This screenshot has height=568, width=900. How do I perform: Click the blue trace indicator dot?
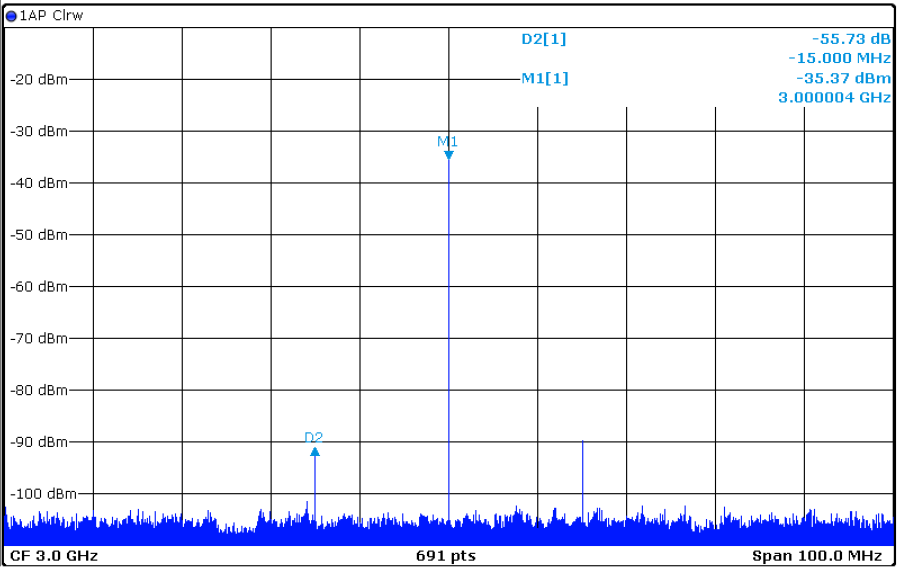pyautogui.click(x=12, y=15)
